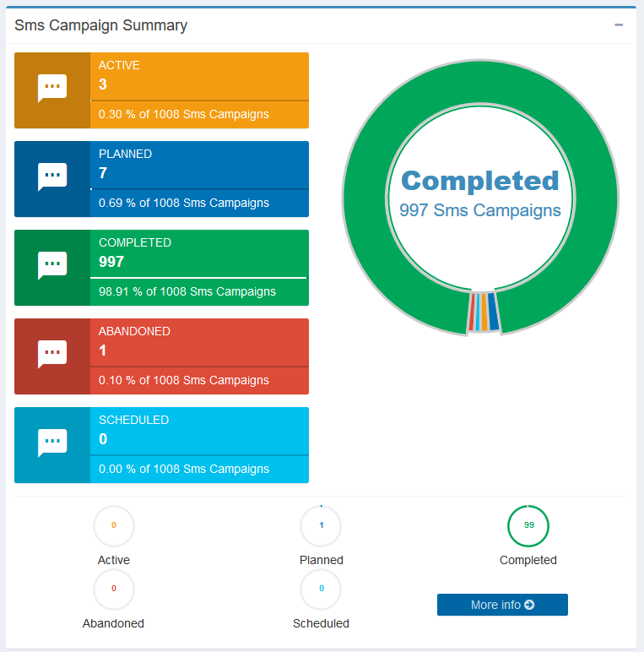The image size is (644, 652).
Task: Click the Completed card chat bubble icon
Action: 52,265
